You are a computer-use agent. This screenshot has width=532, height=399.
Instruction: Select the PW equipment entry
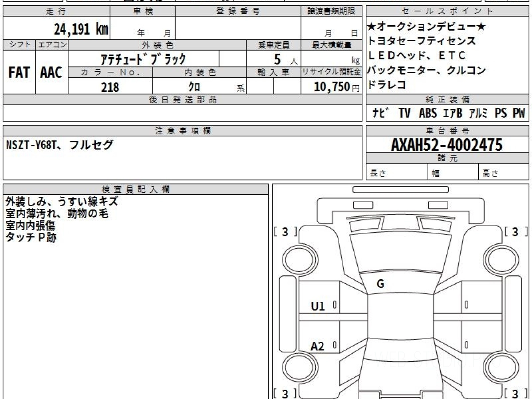pos(519,113)
